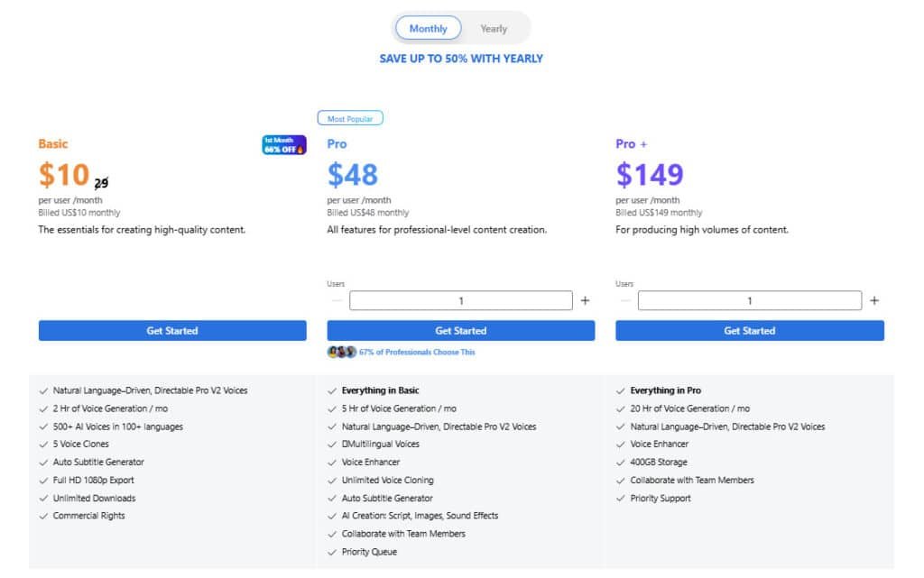Click the Most Popular badge
Viewport: 924px width, 578px height.
click(350, 118)
